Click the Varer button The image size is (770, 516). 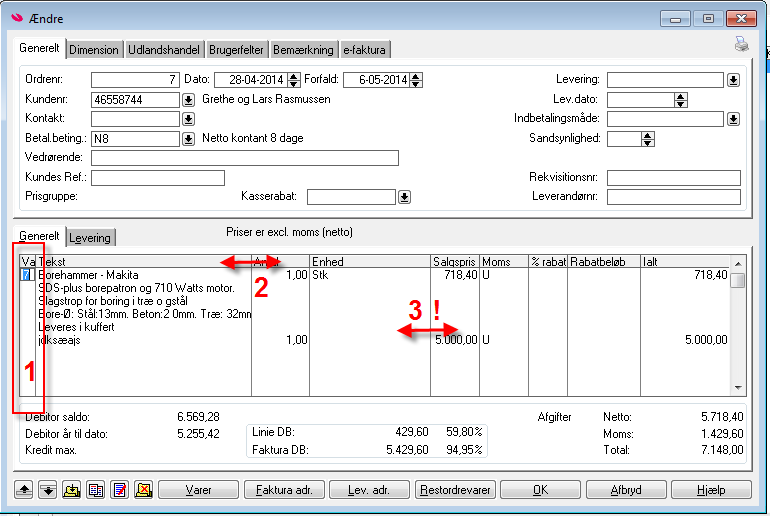coord(198,489)
